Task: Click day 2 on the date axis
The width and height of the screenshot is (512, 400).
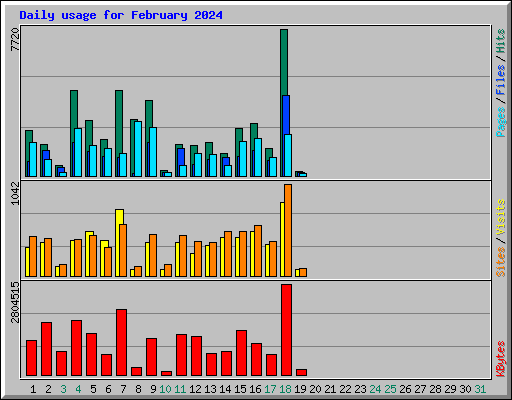Action: click(x=48, y=389)
